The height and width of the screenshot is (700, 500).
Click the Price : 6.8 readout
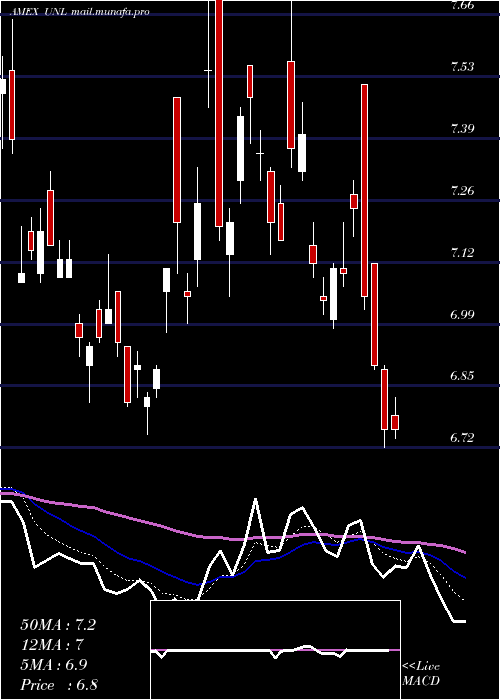click(59, 685)
